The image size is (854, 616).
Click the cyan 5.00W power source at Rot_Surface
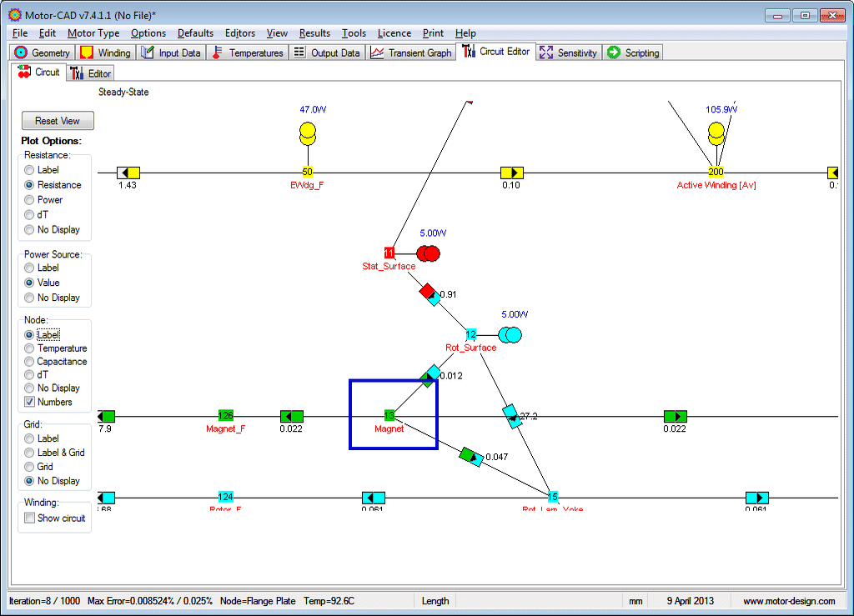click(x=510, y=334)
